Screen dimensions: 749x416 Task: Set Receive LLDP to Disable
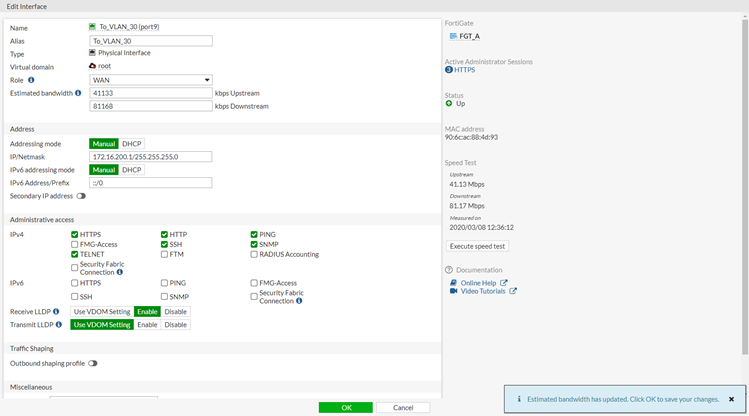tap(175, 312)
